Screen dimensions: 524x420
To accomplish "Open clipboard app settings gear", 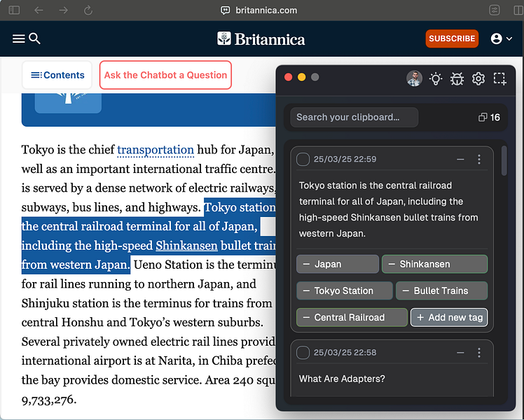I will coord(478,78).
